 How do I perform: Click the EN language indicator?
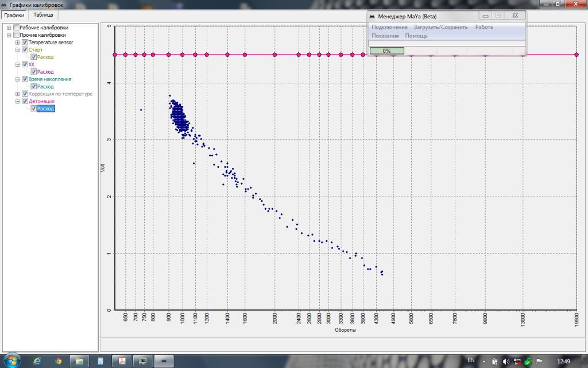(471, 360)
